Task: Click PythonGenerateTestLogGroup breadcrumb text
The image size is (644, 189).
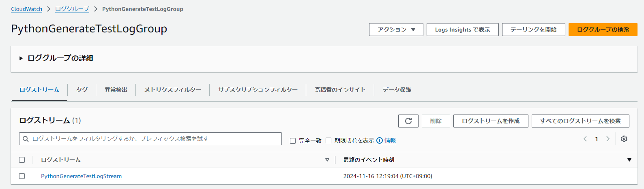Action: pos(143,9)
